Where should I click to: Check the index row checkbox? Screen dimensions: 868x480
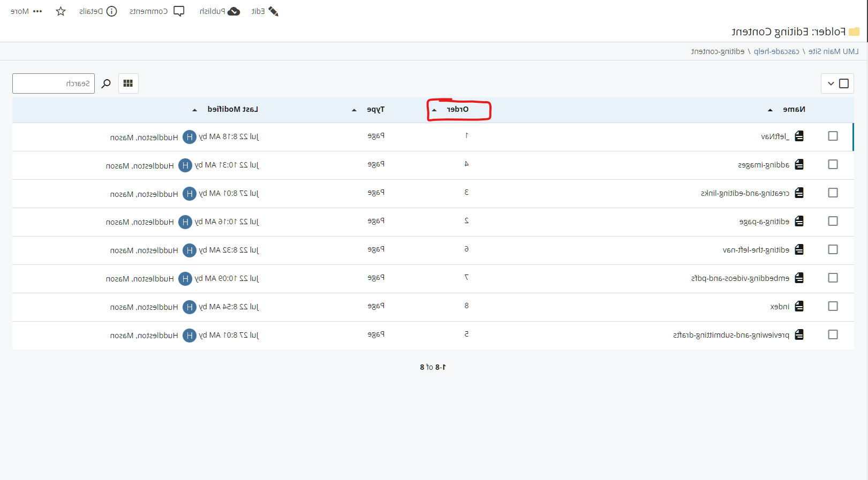tap(833, 306)
